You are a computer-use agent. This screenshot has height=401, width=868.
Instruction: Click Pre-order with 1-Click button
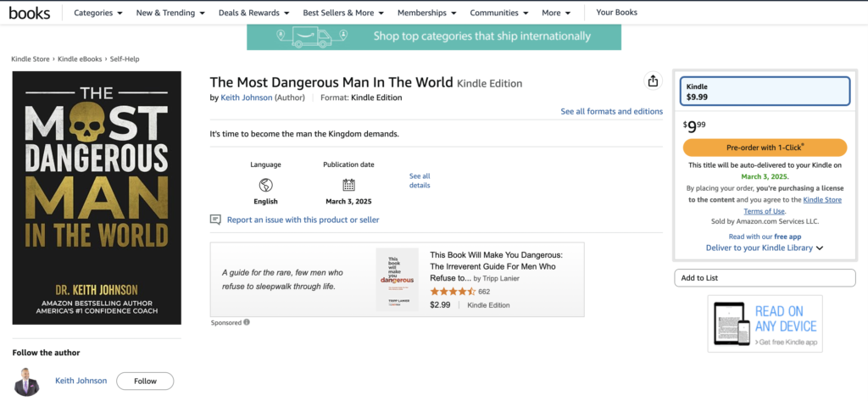(765, 148)
